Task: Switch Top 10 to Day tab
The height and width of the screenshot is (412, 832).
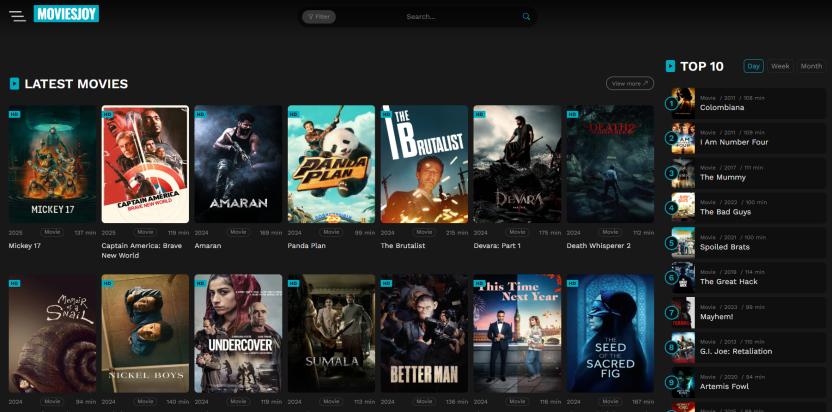Action: [753, 66]
